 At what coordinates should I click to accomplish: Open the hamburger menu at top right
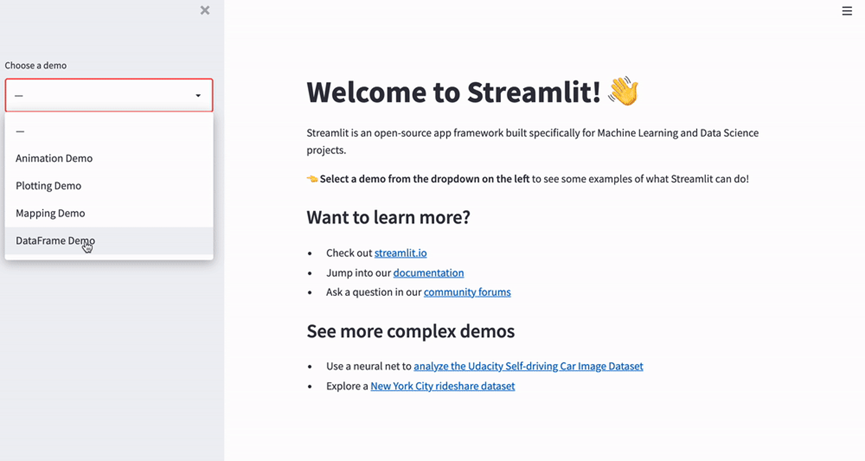click(847, 11)
